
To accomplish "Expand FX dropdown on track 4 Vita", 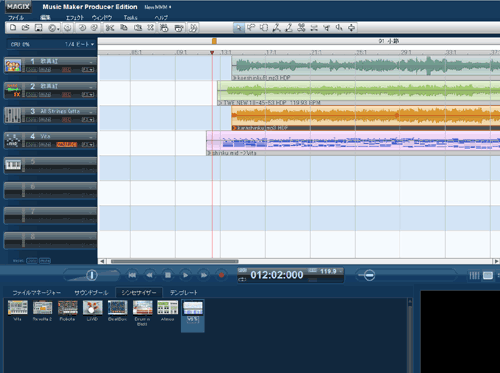I will (88, 145).
